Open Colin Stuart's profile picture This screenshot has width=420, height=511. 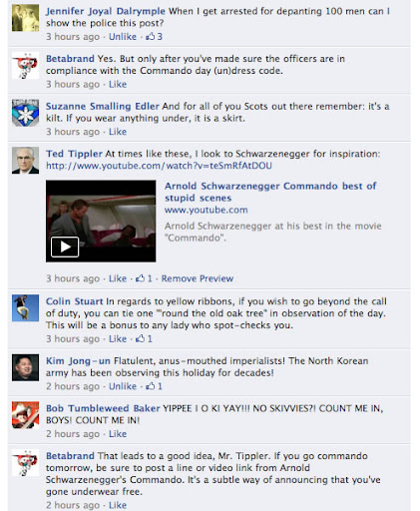click(x=25, y=308)
